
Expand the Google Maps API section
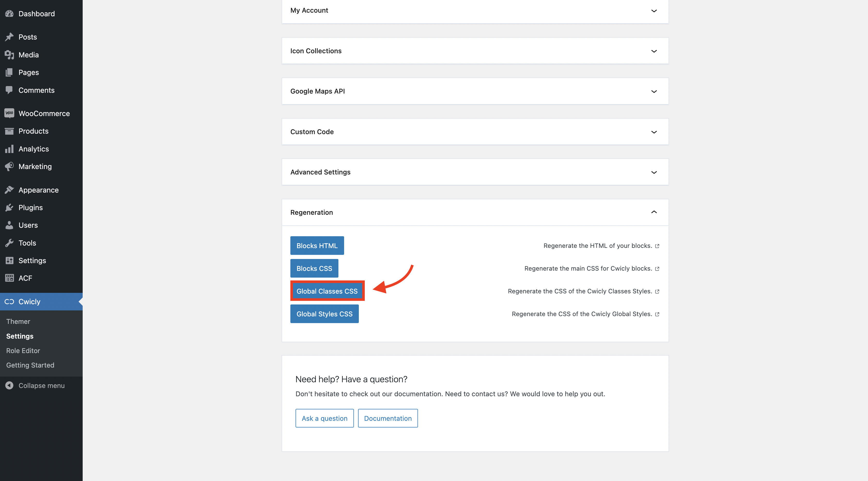(x=654, y=92)
